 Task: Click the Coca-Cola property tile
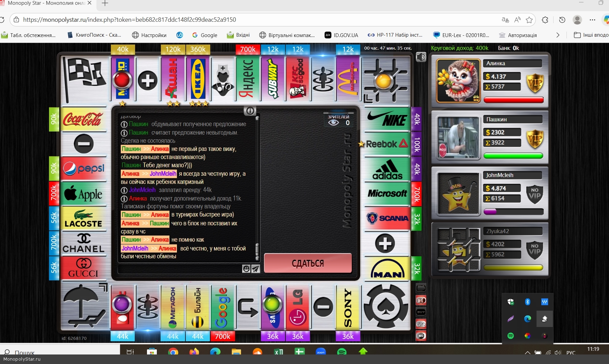pos(83,119)
